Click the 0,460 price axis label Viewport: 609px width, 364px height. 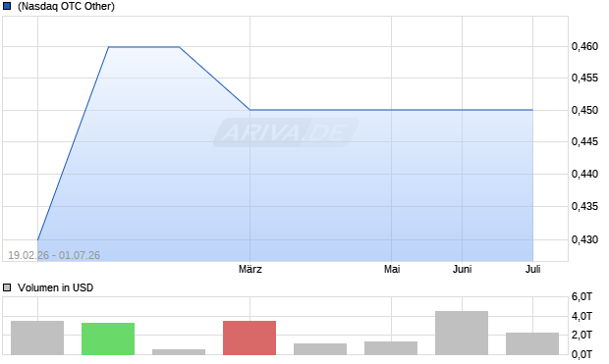pos(584,46)
